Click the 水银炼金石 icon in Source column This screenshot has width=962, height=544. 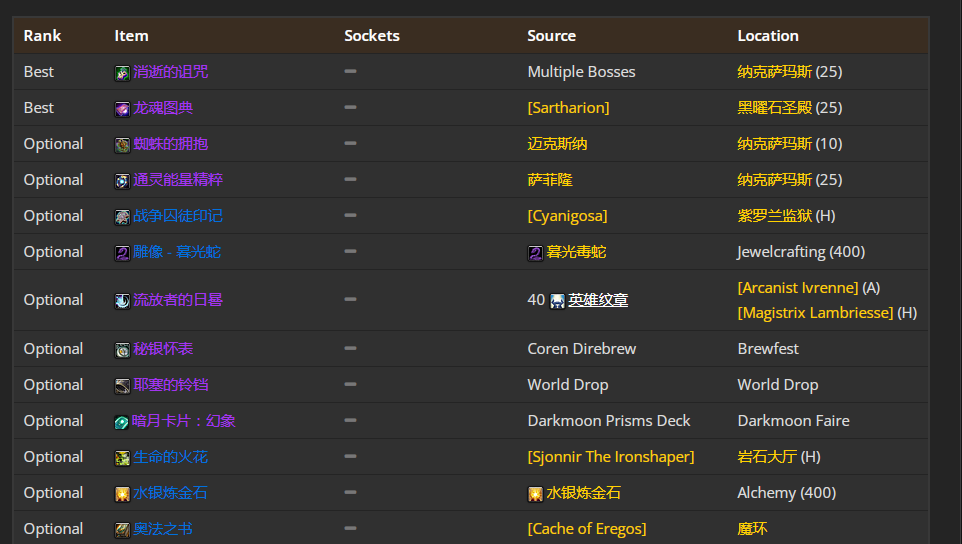pos(535,494)
